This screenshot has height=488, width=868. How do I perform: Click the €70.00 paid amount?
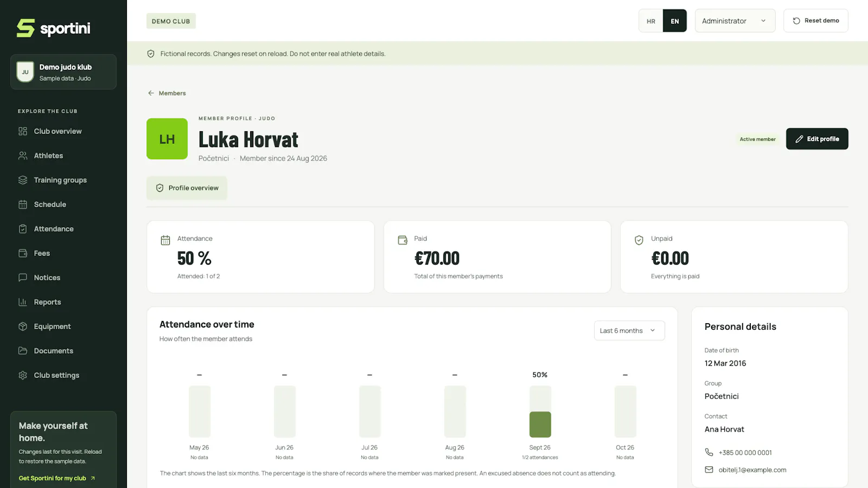click(x=437, y=259)
